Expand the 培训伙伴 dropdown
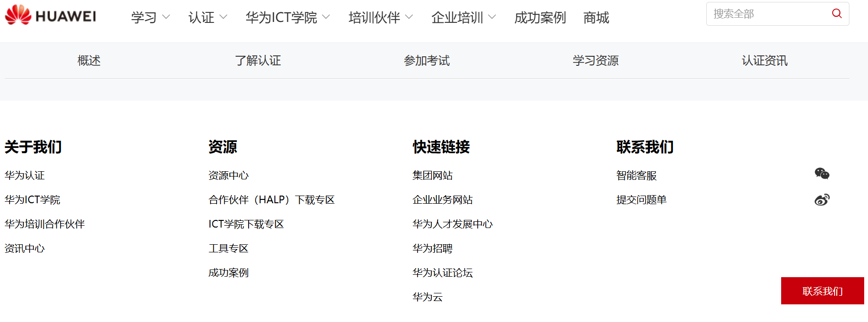This screenshot has width=868, height=322. pos(380,18)
